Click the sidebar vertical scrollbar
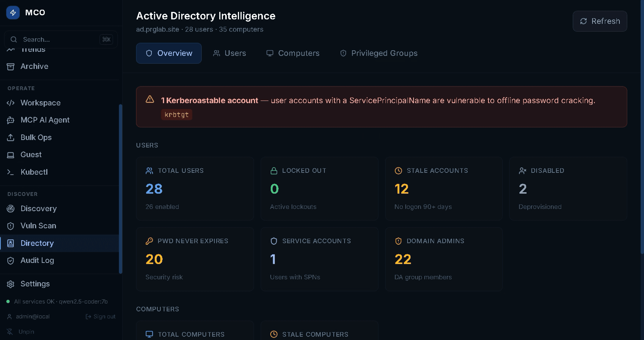The image size is (644, 340). 120,189
